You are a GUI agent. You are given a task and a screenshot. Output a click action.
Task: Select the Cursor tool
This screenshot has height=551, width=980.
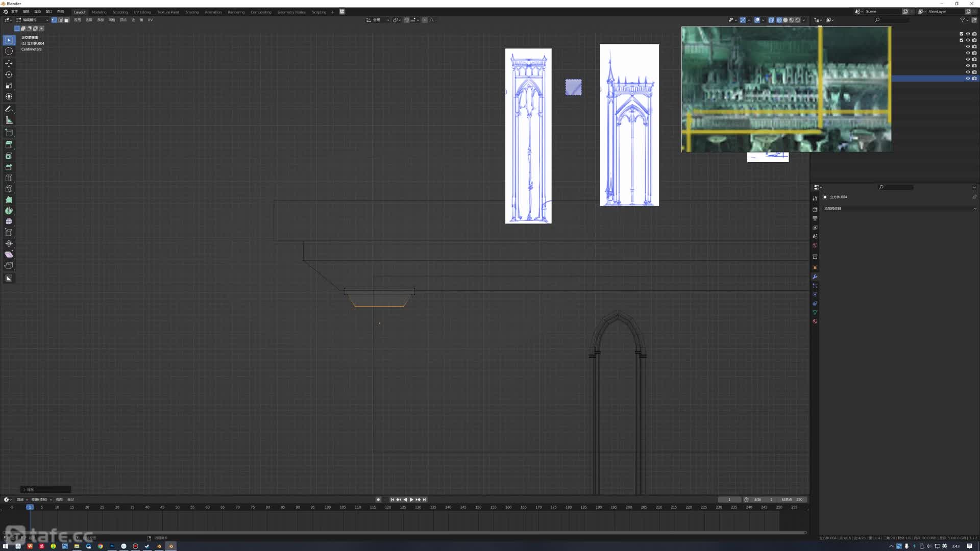tap(9, 51)
